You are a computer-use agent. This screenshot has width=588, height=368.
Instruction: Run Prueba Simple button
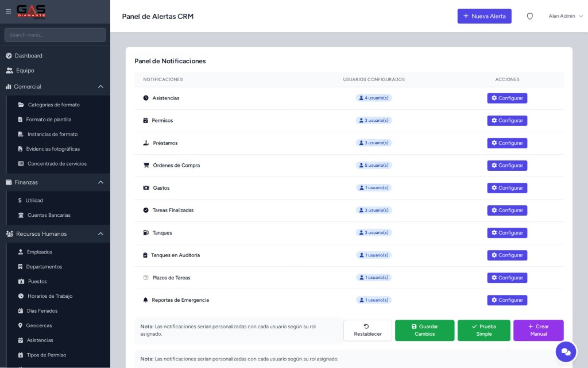483,331
